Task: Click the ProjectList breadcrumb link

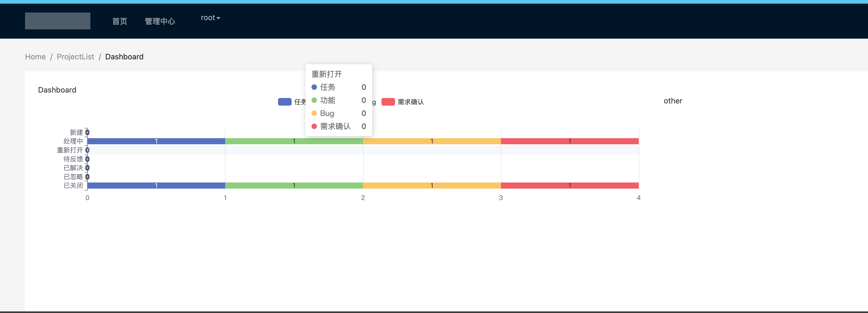Action: pyautogui.click(x=75, y=57)
